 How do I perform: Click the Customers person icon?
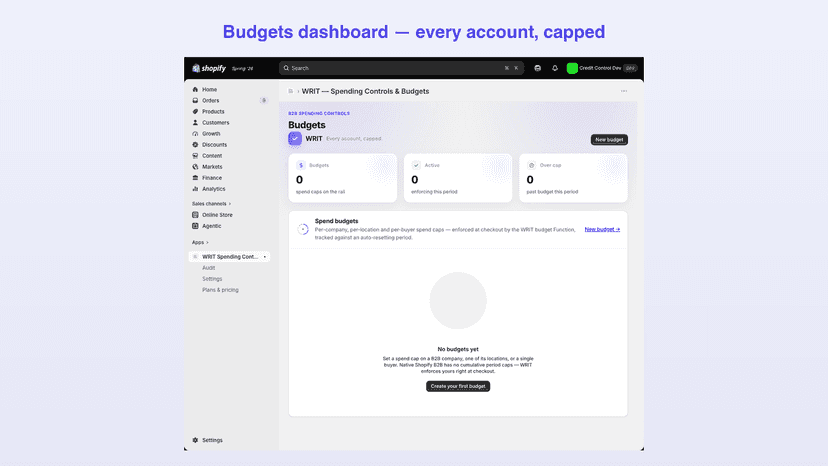[195, 123]
